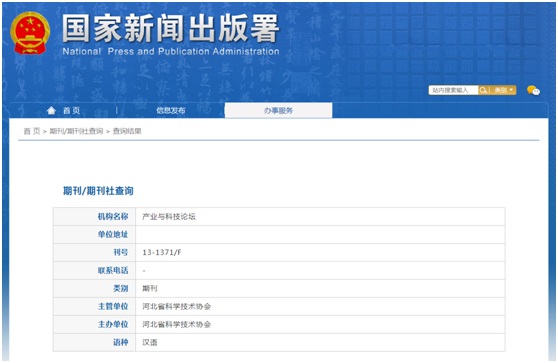Open the 类别 search dropdown

(x=503, y=90)
